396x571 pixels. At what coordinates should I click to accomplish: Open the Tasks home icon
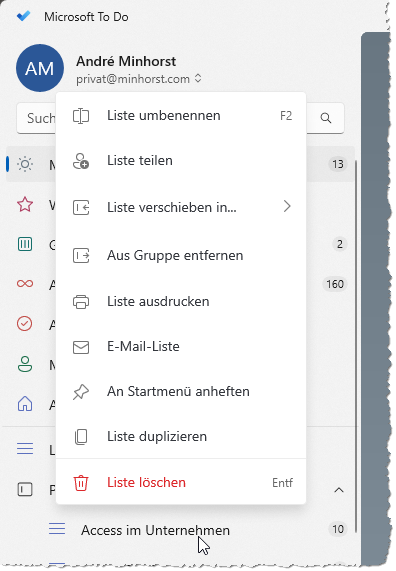25,404
